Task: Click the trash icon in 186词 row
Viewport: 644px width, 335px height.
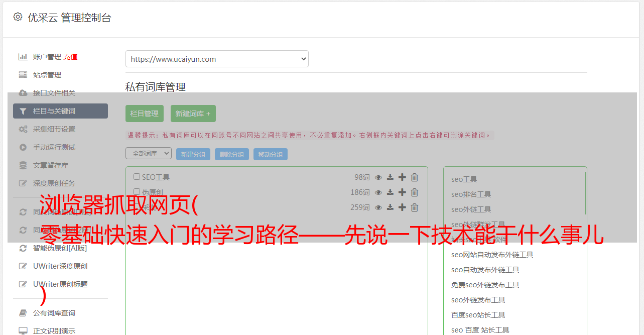Action: [x=415, y=192]
